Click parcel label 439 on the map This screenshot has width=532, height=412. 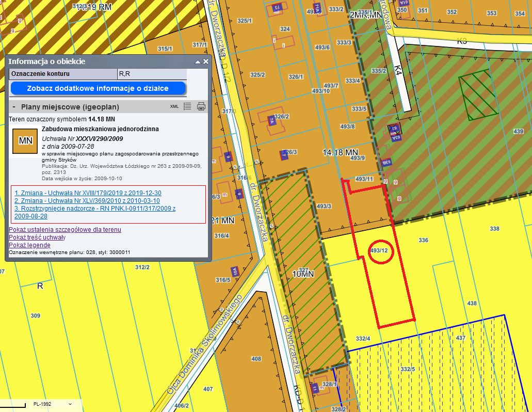(x=518, y=131)
